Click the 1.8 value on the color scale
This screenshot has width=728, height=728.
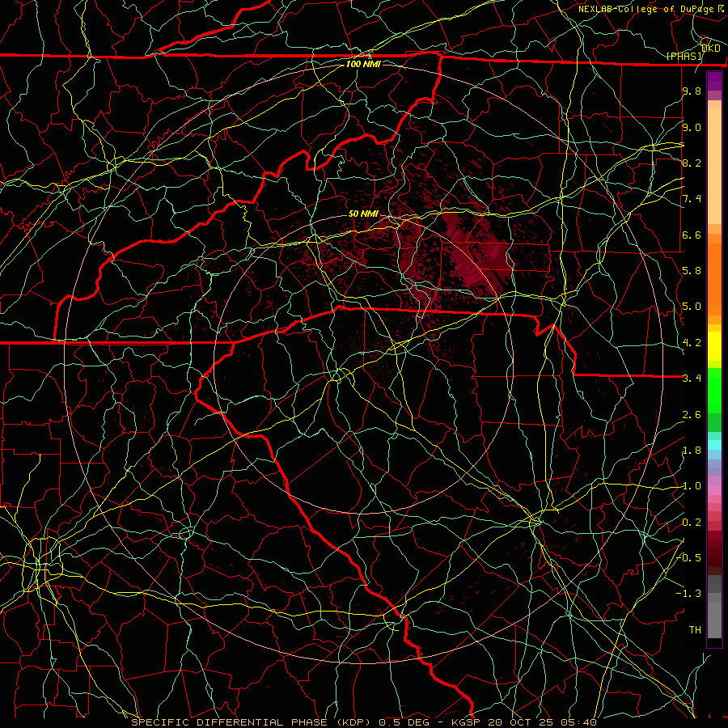(692, 451)
